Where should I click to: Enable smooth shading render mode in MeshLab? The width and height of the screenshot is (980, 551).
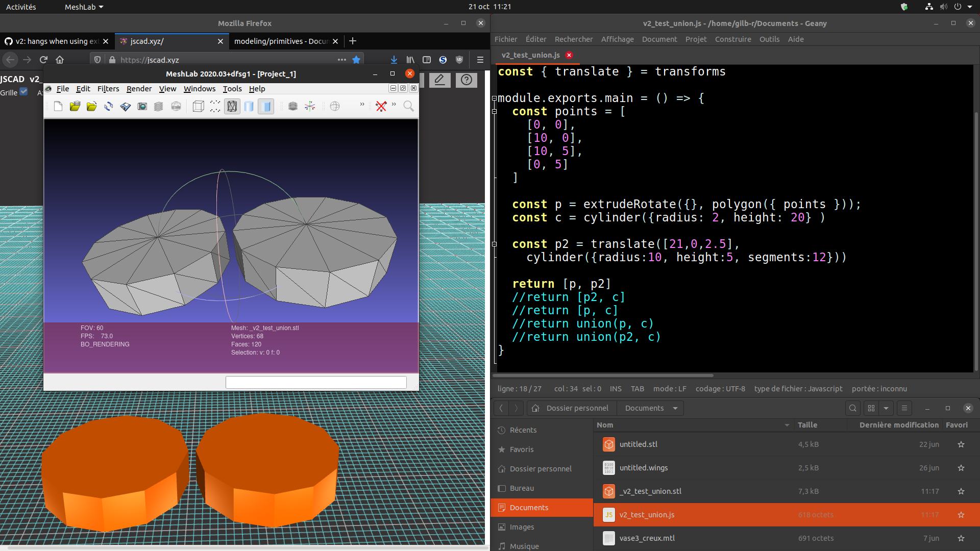point(249,106)
